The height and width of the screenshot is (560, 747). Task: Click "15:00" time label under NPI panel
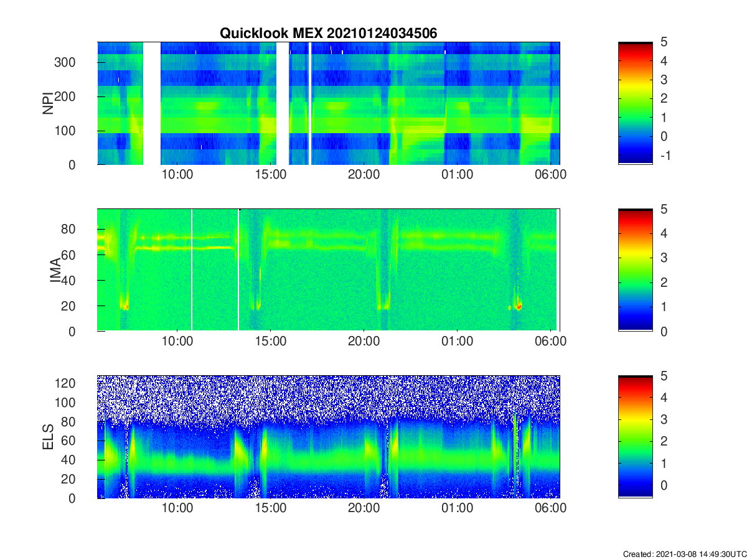tap(271, 175)
